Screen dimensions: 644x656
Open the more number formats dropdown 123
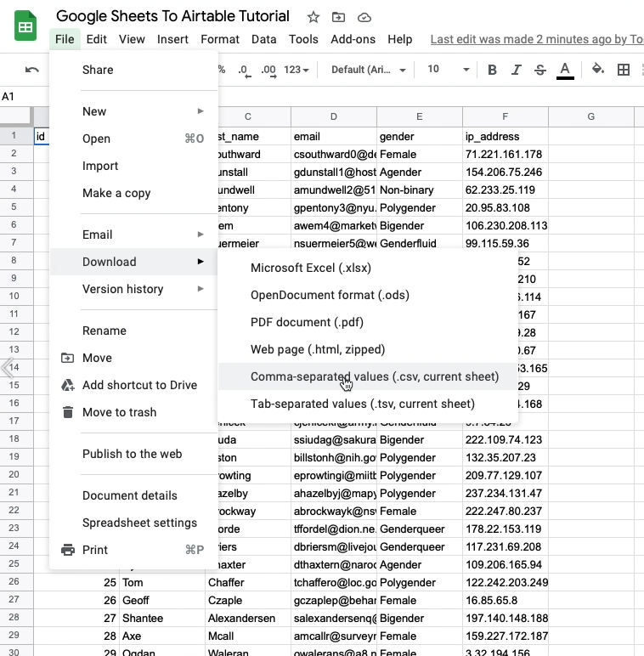296,70
